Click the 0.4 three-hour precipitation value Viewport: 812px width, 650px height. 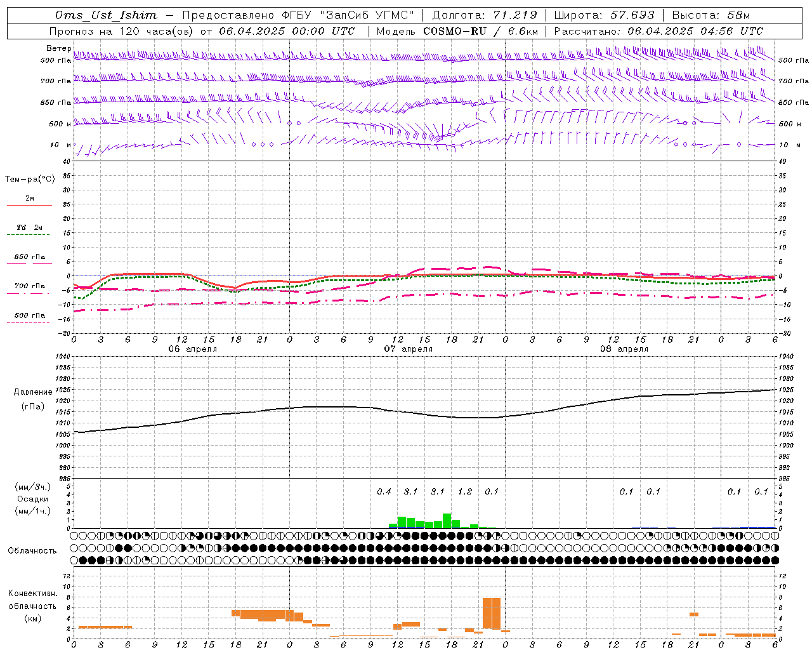(x=384, y=491)
